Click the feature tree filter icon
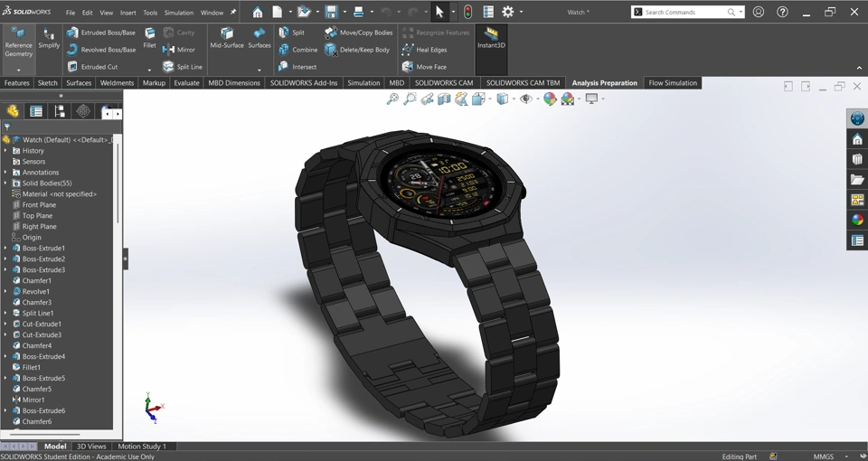This screenshot has height=461, width=868. pos(7,127)
